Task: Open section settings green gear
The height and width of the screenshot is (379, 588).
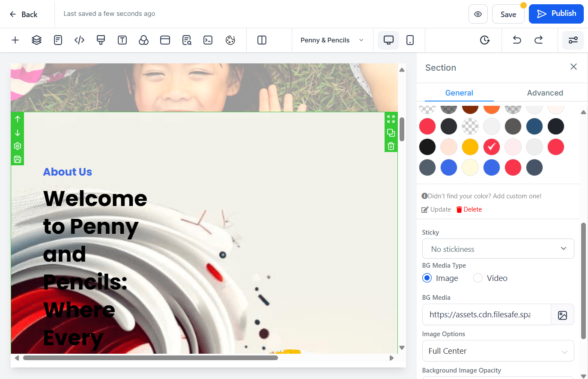Action: pyautogui.click(x=18, y=146)
